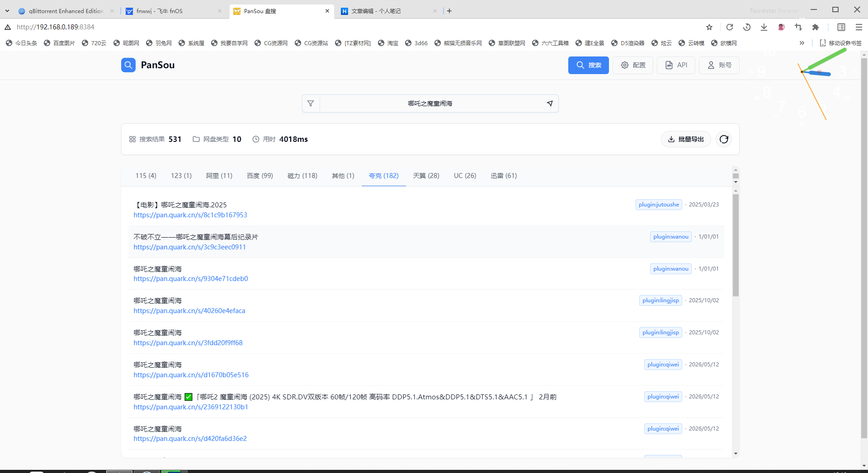The width and height of the screenshot is (868, 473).
Task: Select the 夸克 (182) tab
Action: [x=384, y=176]
